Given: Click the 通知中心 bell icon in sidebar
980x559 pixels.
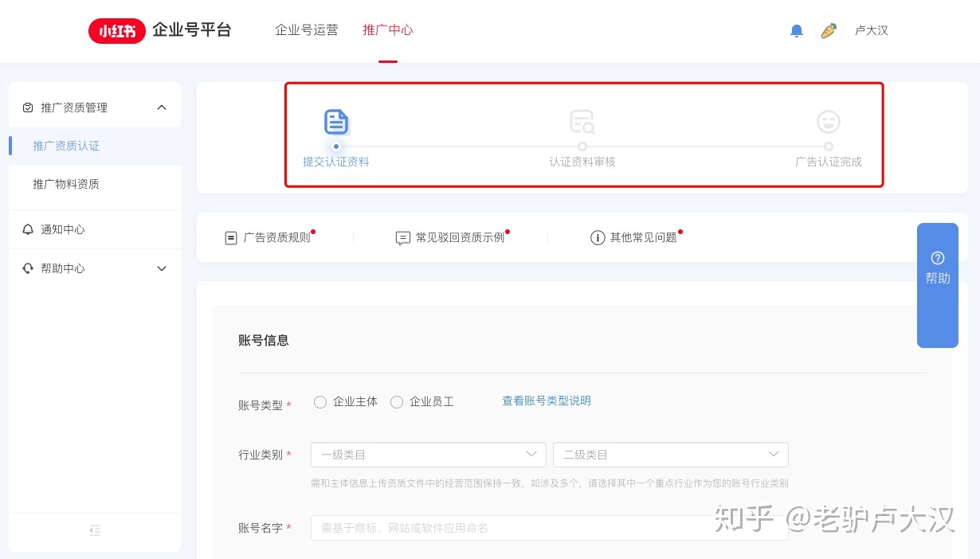Looking at the screenshot, I should click(29, 229).
